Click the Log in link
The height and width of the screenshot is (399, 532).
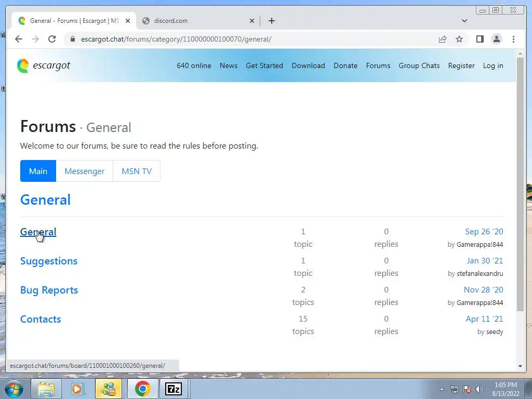(493, 66)
